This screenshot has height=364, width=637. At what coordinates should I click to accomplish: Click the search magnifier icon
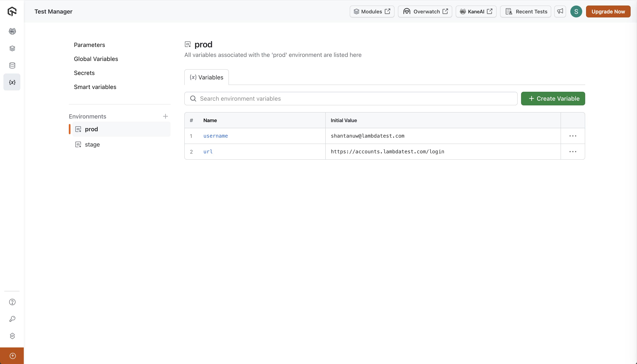[193, 99]
